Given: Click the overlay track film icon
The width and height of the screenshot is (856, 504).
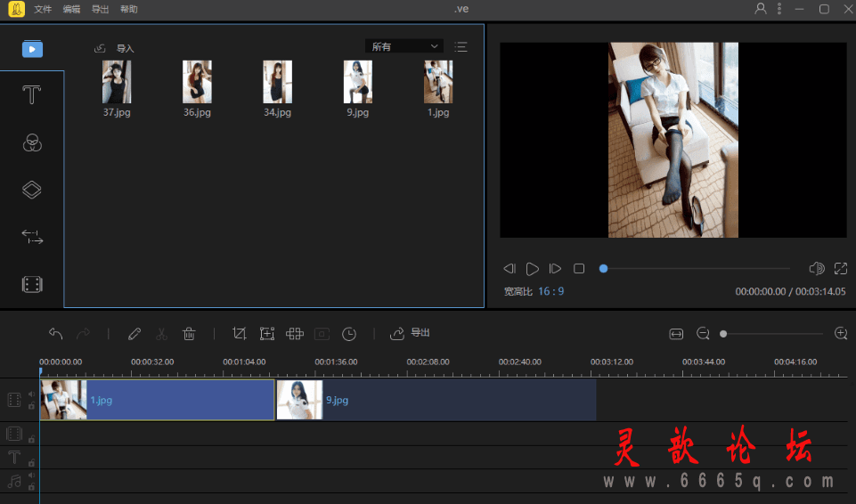Looking at the screenshot, I should pyautogui.click(x=14, y=434).
